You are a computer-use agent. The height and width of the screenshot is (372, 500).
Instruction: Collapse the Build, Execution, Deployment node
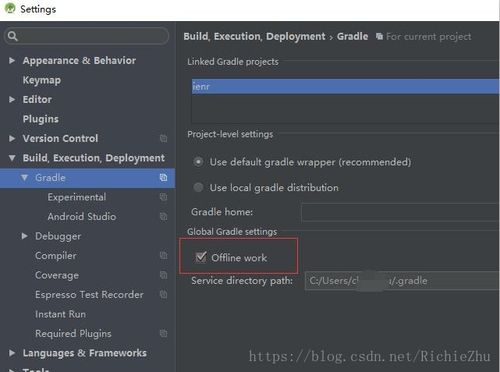(12, 158)
